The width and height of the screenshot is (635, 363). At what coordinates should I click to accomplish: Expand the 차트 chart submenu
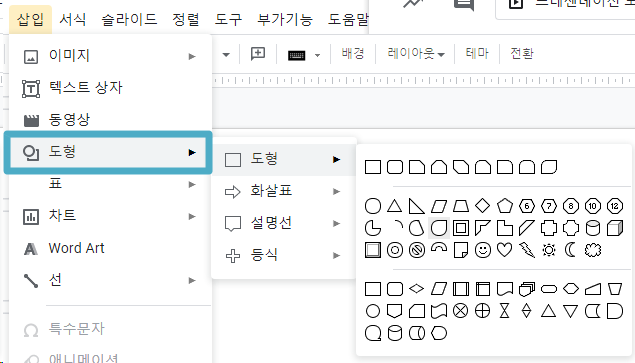[x=192, y=217]
